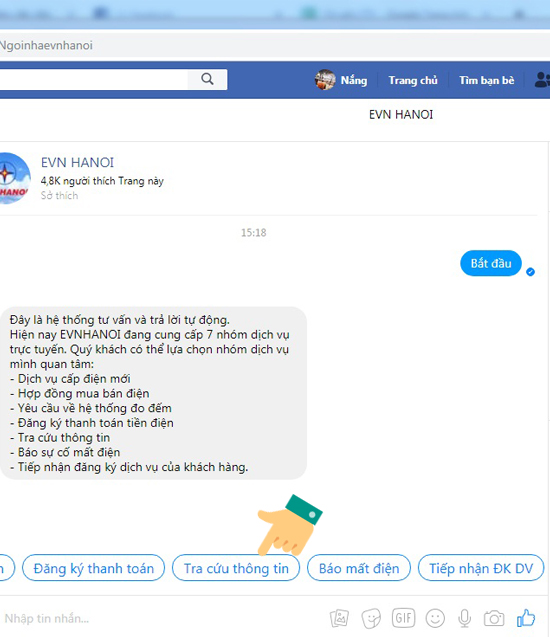Open EVN HANOI page name link
Screen dimensions: 550x637
click(x=77, y=162)
